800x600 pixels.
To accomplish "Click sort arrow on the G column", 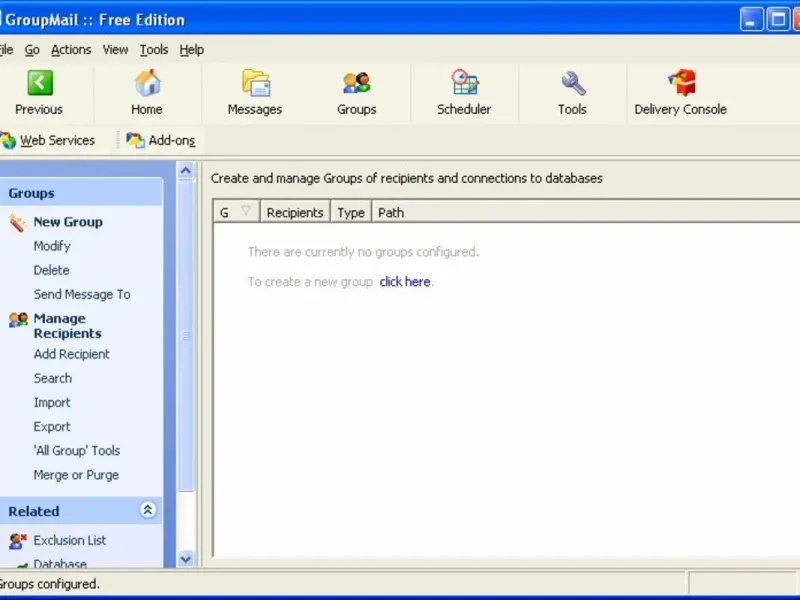I will pyautogui.click(x=246, y=210).
